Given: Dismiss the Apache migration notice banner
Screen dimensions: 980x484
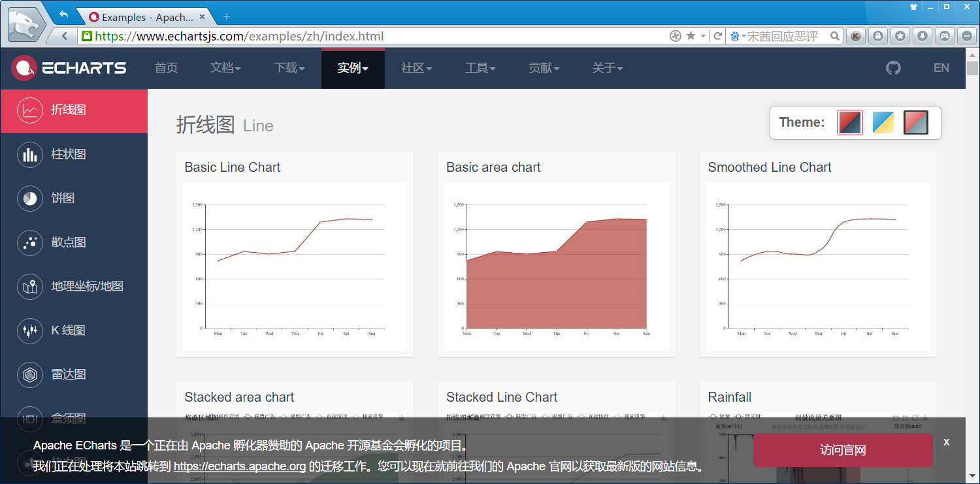Looking at the screenshot, I should [x=946, y=442].
